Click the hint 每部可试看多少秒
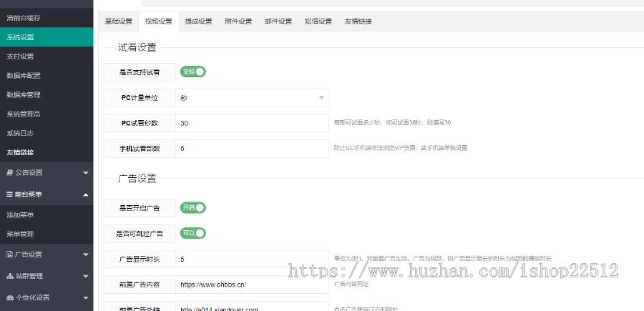Image resolution: width=644 pixels, height=311 pixels. [x=393, y=123]
